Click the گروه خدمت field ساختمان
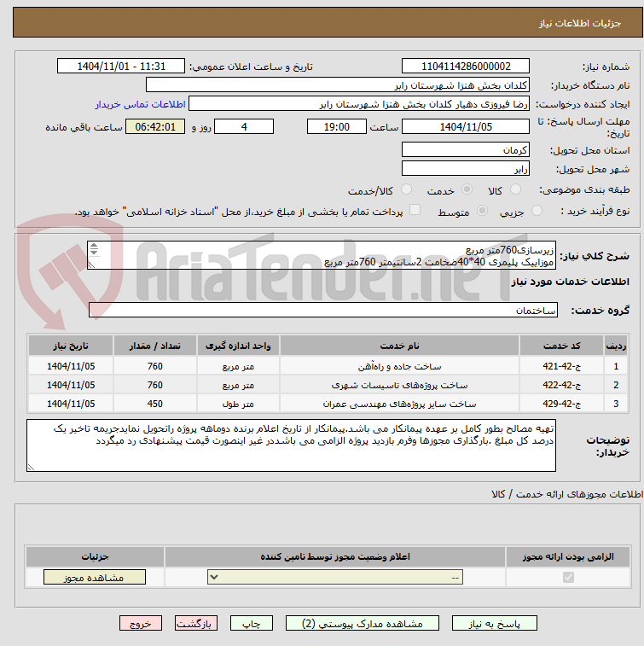Viewport: 644px width, 646px height. coord(323,310)
